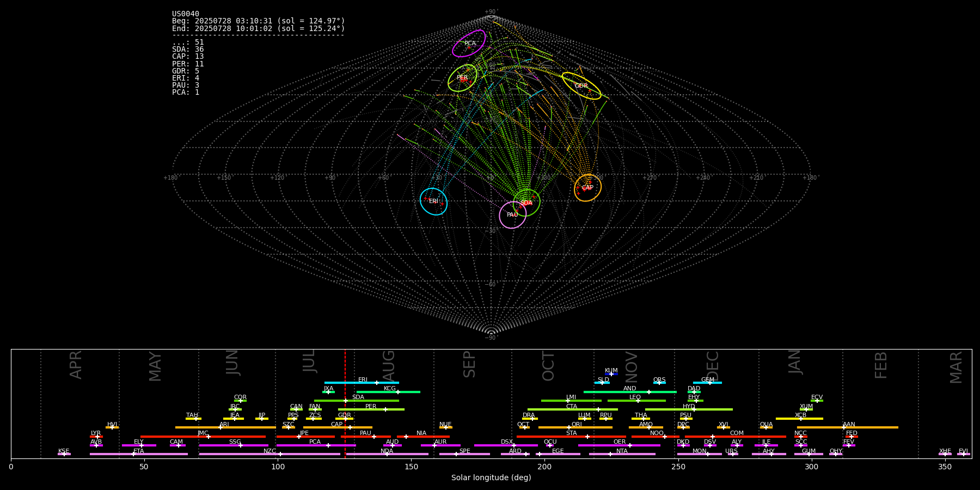
Task: Click the ORI shower bar on timeline
Action: click(575, 427)
